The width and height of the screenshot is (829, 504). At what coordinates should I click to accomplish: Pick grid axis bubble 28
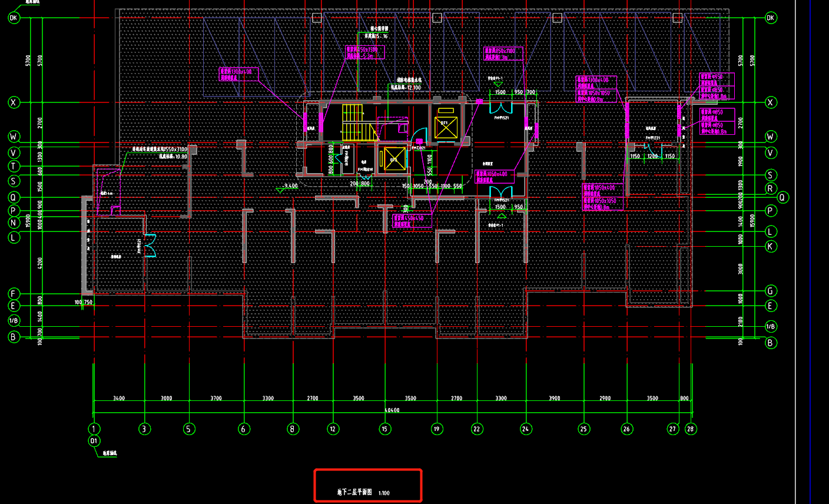click(x=691, y=429)
